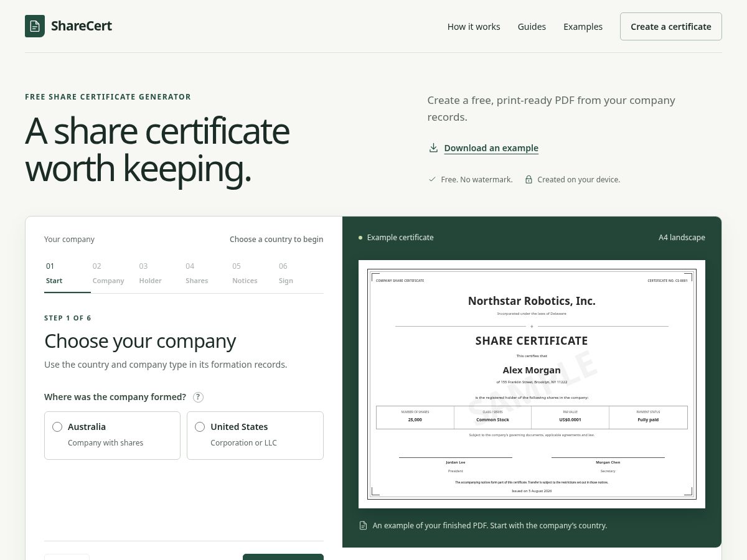Click the 'Example certificate' label
This screenshot has height=560, width=747.
(x=400, y=237)
